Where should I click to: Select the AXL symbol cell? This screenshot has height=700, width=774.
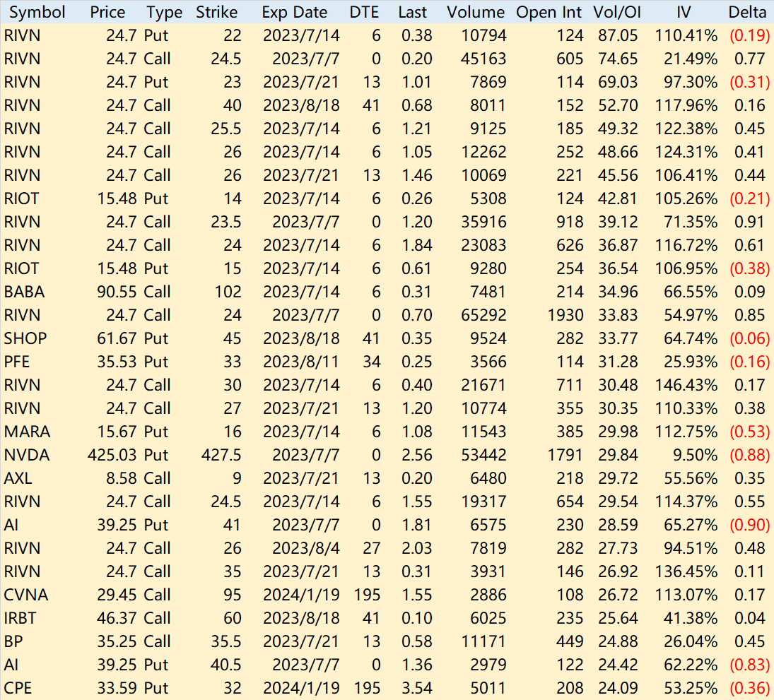18,478
